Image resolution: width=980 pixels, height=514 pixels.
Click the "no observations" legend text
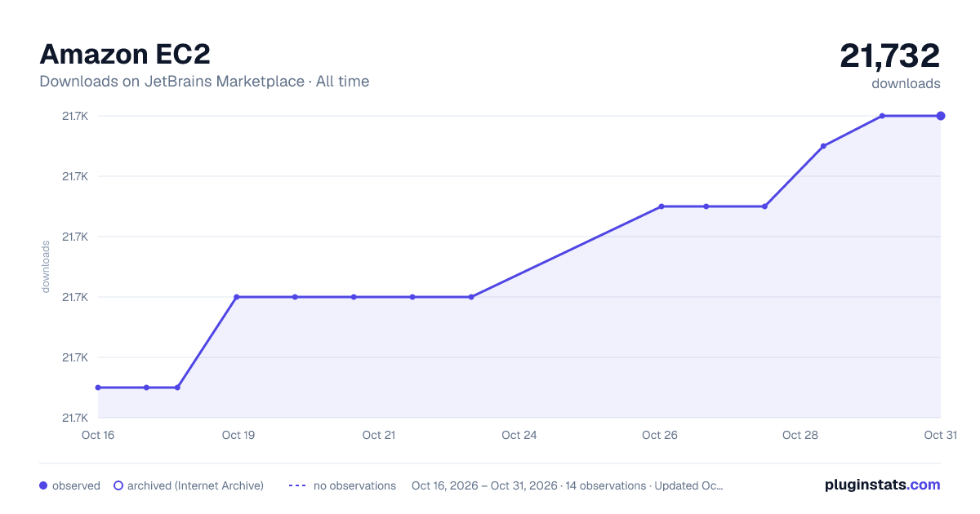pyautogui.click(x=354, y=485)
